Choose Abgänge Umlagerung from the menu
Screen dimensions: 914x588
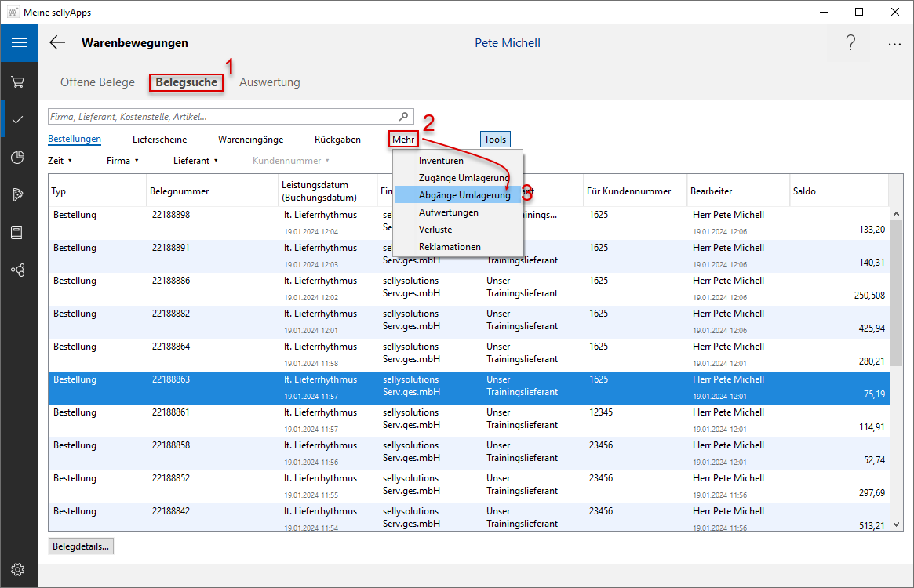(x=464, y=195)
